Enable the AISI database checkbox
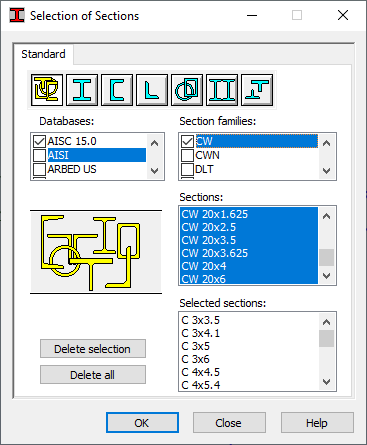The image size is (367, 445). 39,155
